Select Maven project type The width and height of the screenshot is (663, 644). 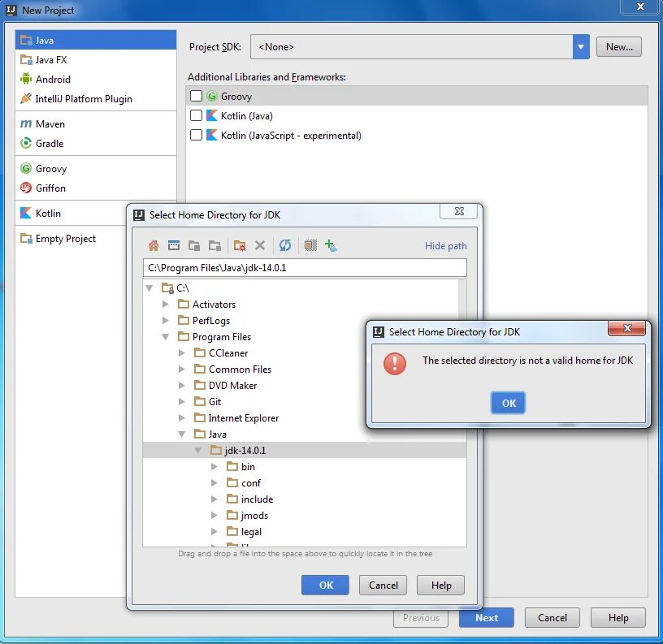tap(96, 123)
